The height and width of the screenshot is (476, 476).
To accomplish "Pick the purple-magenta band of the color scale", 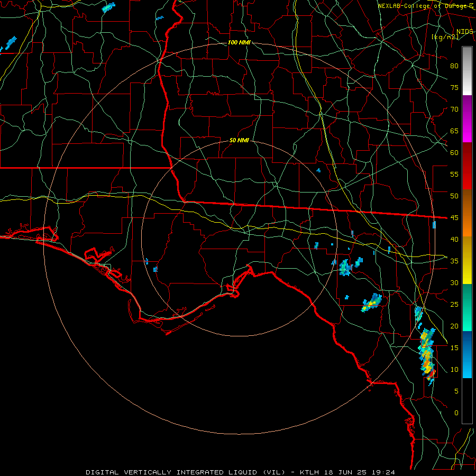I will [467, 118].
